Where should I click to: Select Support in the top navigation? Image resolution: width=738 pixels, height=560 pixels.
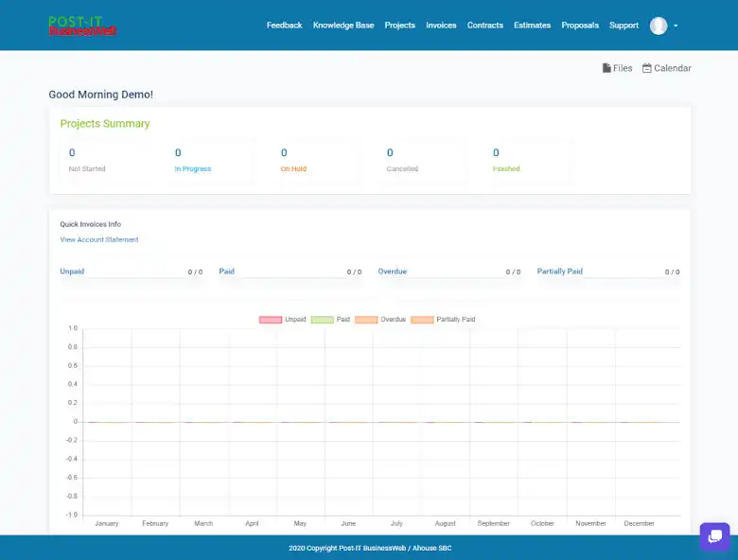[624, 26]
